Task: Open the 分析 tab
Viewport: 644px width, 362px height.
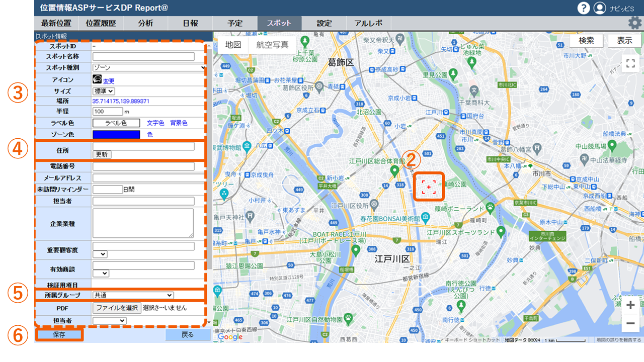Action: click(145, 23)
